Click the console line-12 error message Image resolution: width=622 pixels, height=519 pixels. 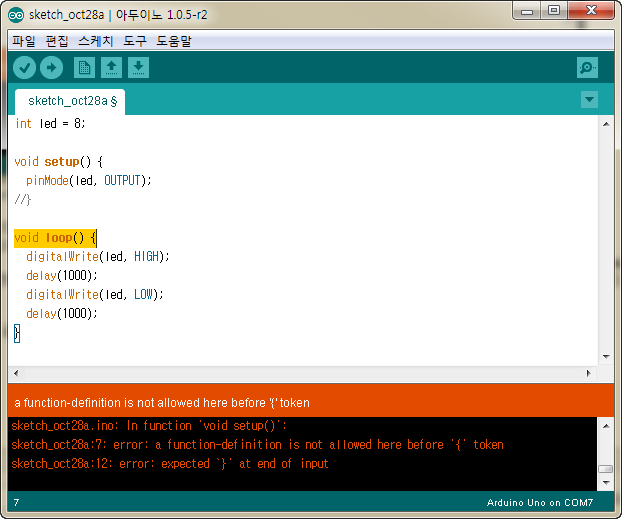click(170, 464)
